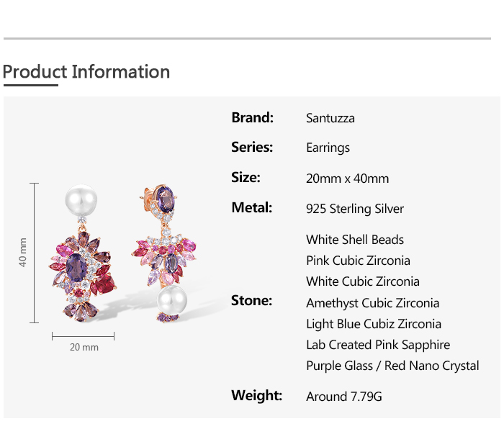Click Lab Created Pink Sapphire entry
Screen dimensions: 504x429
pos(378,345)
